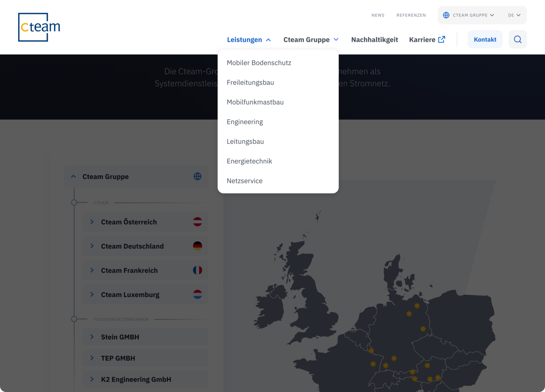Click the Germany flag icon
Screen dimensions: 545x392
click(x=197, y=246)
